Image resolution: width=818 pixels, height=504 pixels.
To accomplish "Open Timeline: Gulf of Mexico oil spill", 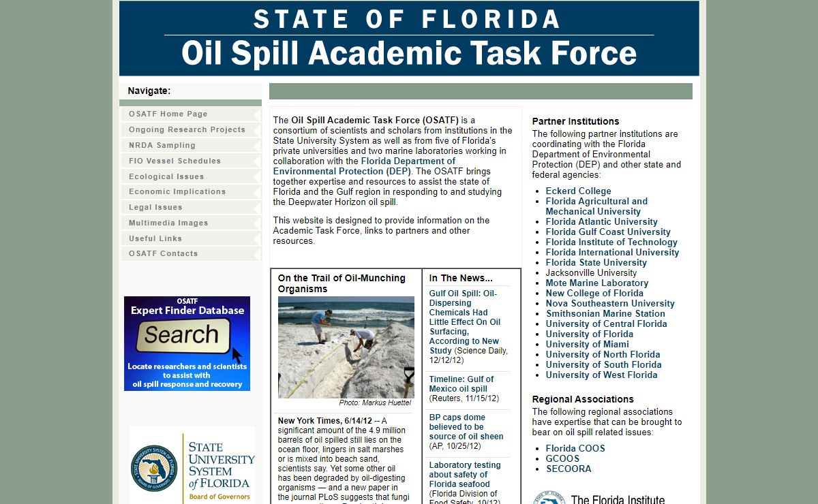I will pos(461,384).
